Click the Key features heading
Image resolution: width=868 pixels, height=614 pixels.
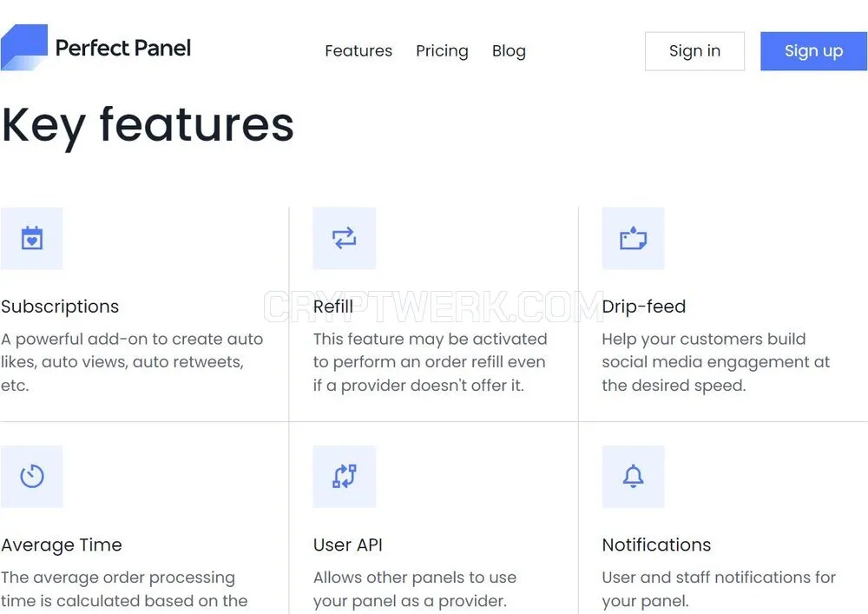148,127
